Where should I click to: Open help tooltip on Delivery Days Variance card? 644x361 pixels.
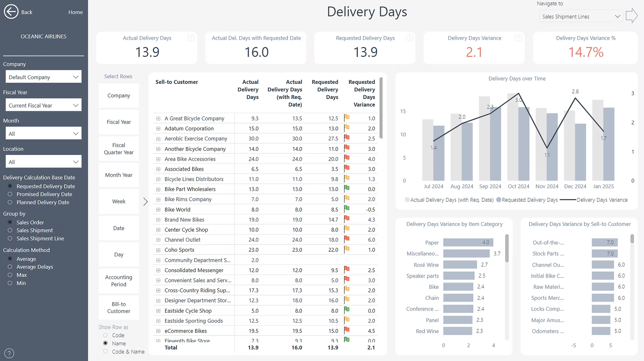518,38
